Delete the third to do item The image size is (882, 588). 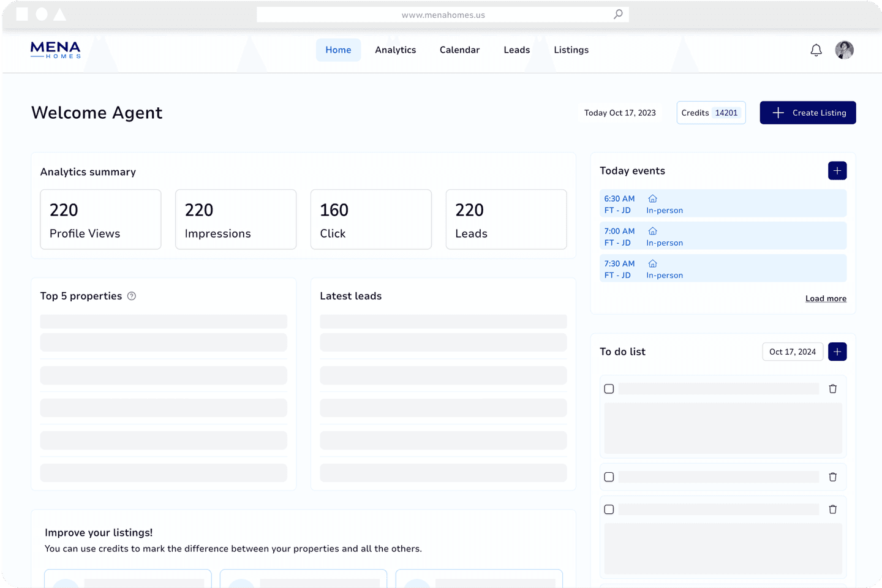tap(832, 510)
